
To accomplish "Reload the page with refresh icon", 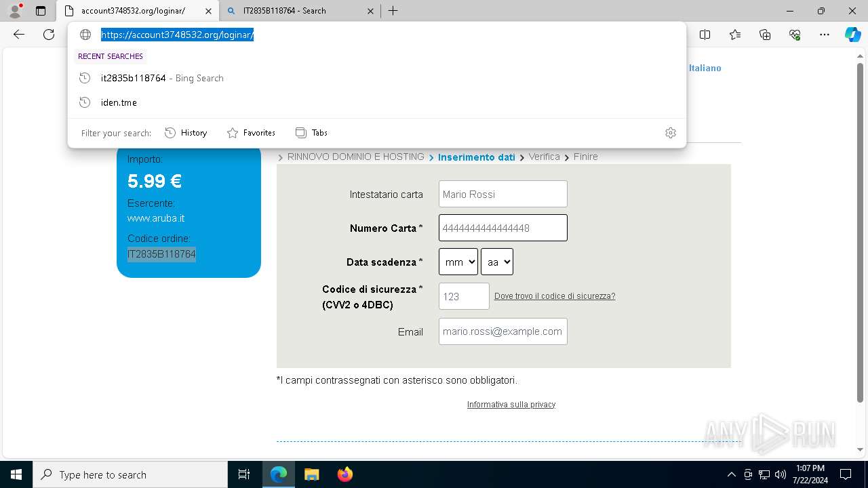I will pos(49,35).
